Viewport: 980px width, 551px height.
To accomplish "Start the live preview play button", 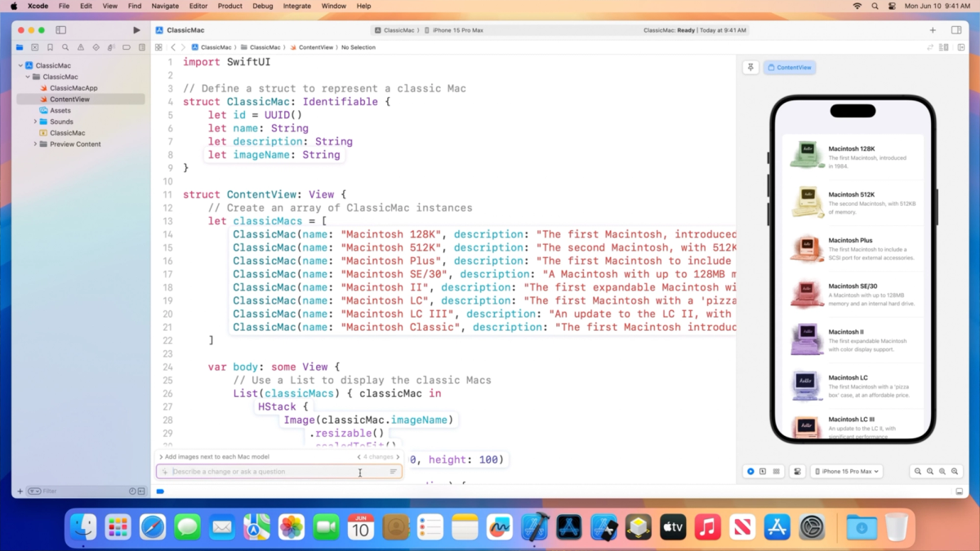I will coord(751,471).
